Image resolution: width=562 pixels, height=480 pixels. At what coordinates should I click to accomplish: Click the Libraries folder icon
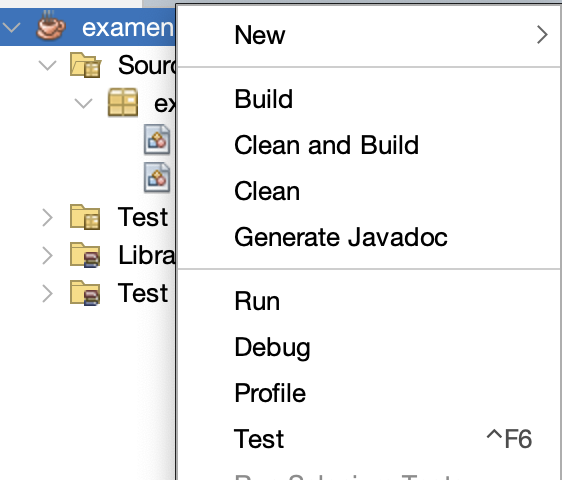(x=85, y=255)
